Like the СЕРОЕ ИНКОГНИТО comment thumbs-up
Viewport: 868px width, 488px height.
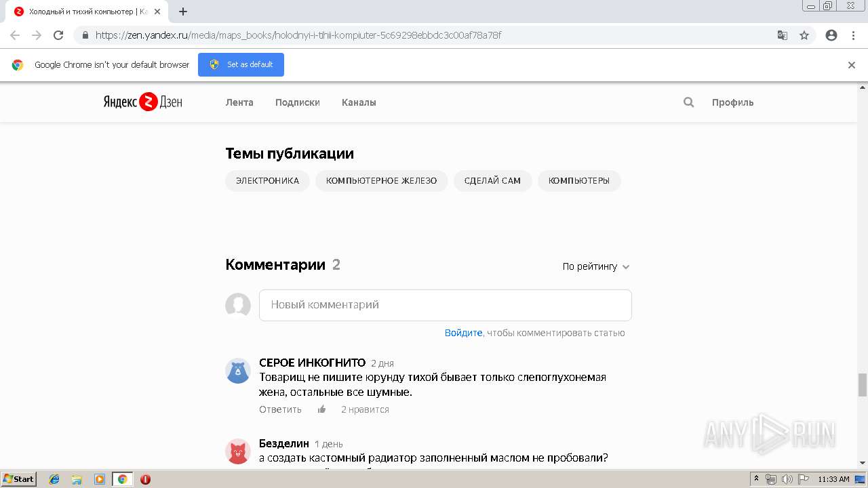321,409
